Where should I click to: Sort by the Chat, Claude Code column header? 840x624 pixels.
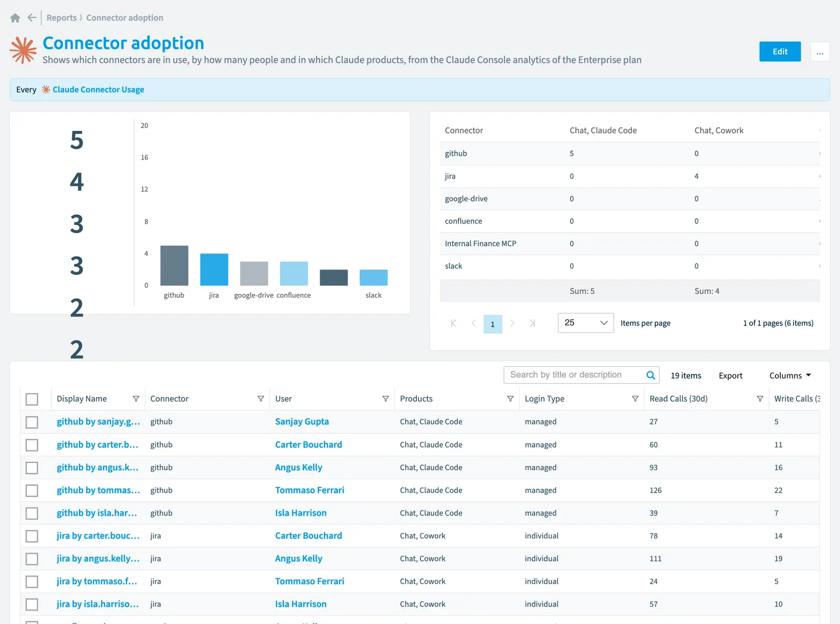(x=603, y=130)
